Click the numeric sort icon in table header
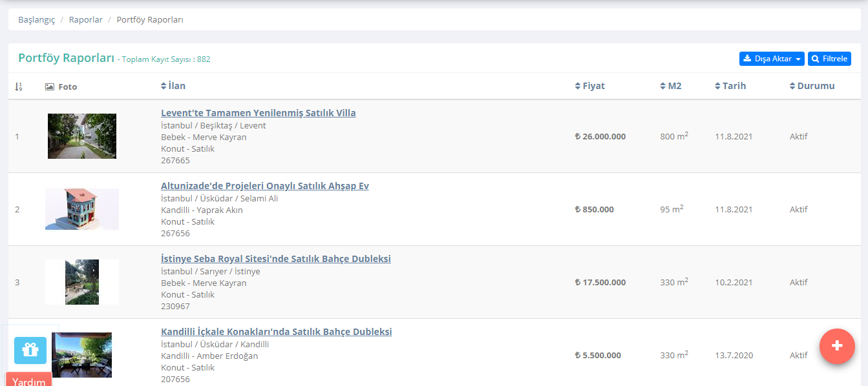 (x=18, y=86)
